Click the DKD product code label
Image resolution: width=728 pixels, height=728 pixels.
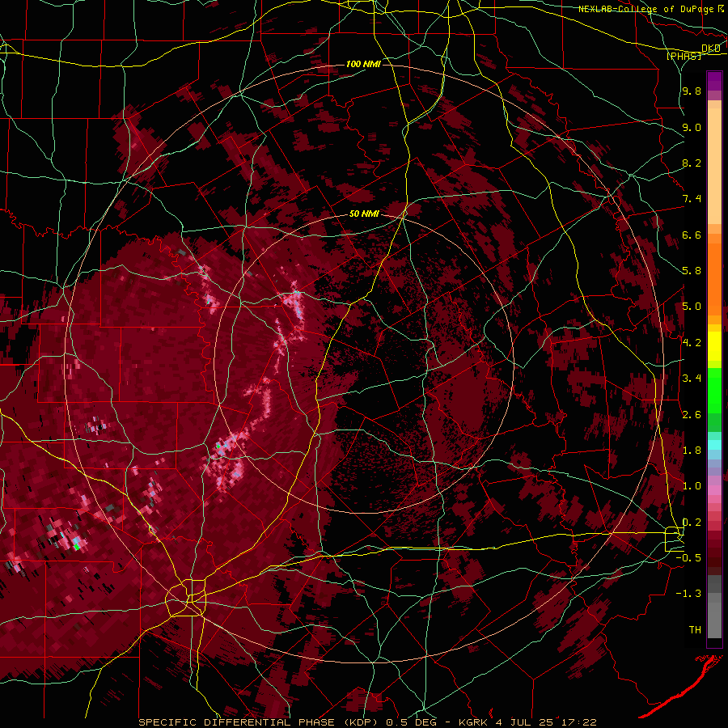(711, 49)
